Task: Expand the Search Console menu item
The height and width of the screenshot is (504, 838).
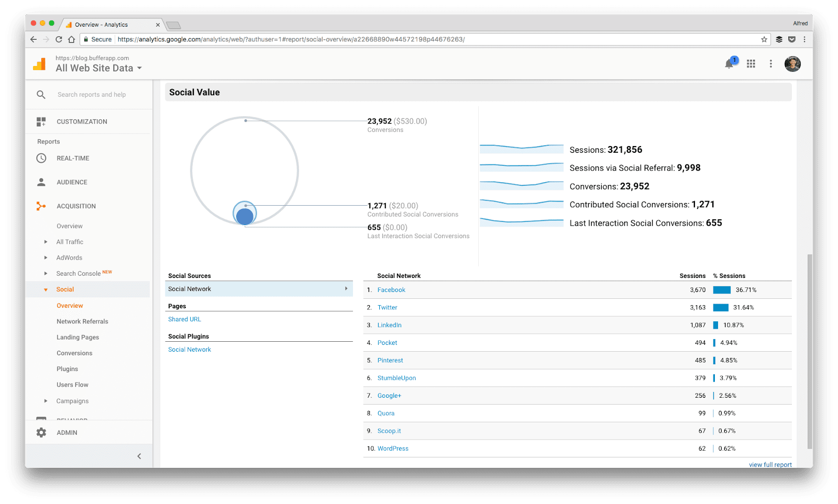Action: click(x=46, y=273)
